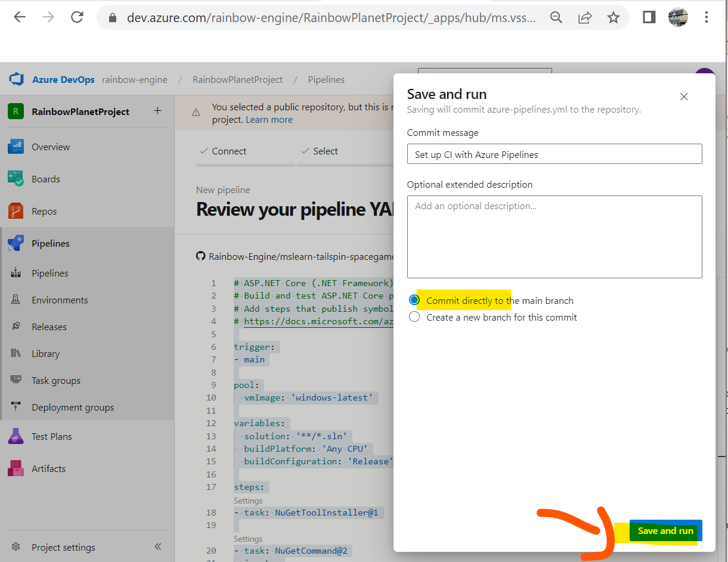Open the browser side panel icon

[x=649, y=17]
